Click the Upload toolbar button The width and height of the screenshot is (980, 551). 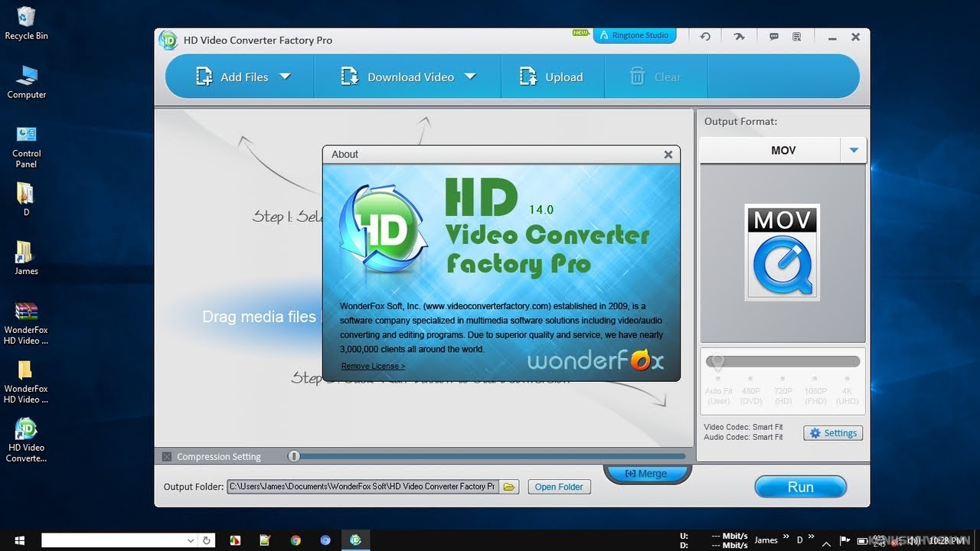[551, 77]
